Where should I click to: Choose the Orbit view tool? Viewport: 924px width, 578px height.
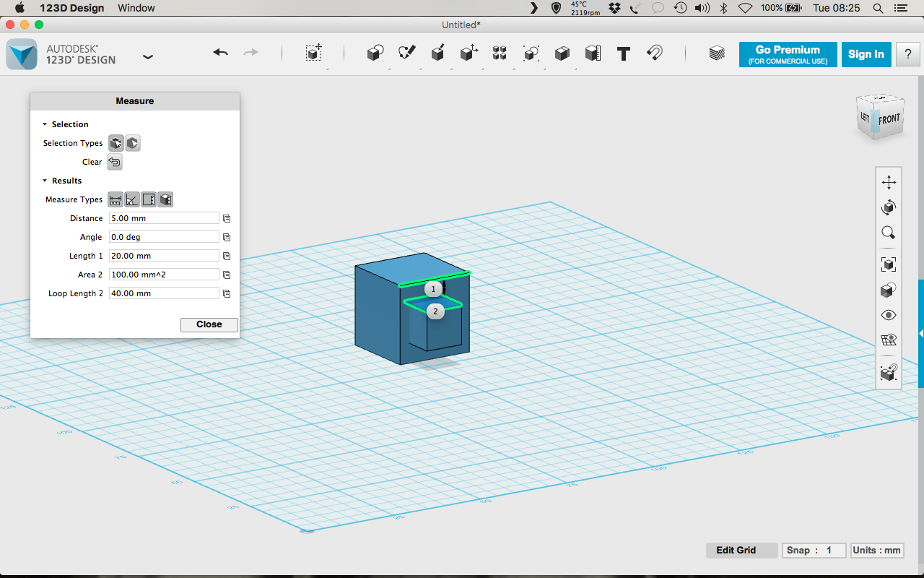(x=889, y=207)
